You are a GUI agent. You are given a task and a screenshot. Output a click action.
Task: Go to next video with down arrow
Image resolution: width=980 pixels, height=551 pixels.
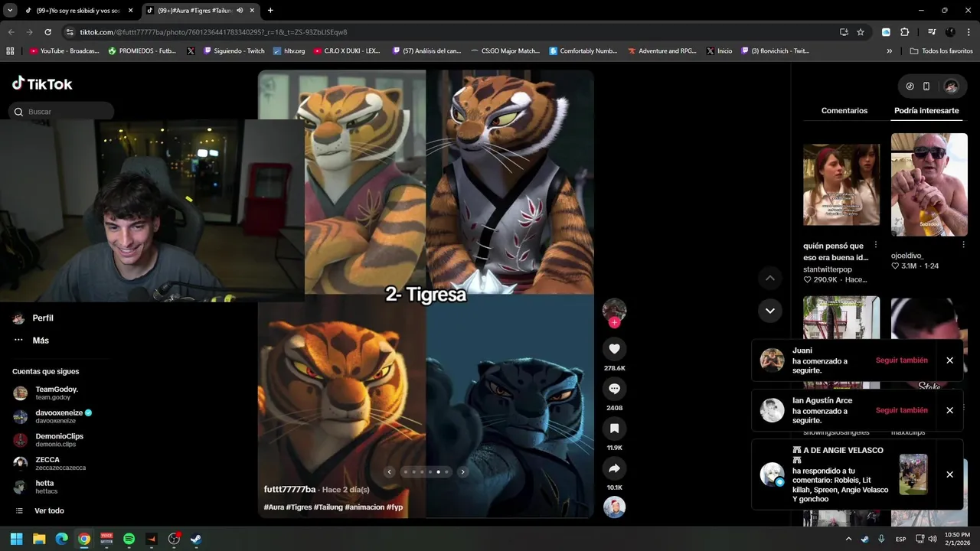(x=770, y=310)
